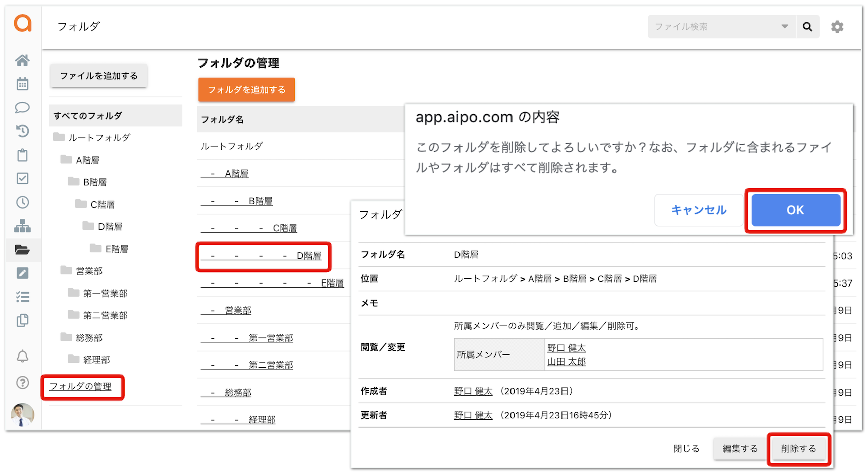This screenshot has height=475, width=868.
Task: Open the task list icon in sidebar
Action: [22, 297]
